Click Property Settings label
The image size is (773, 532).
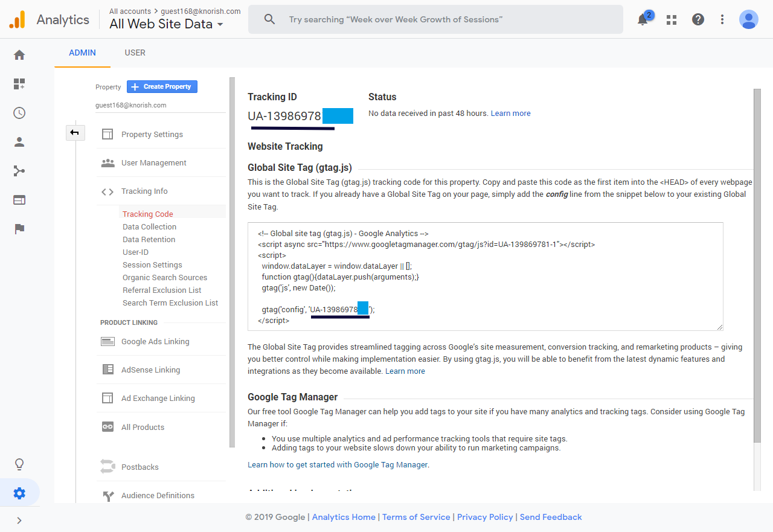coord(152,134)
